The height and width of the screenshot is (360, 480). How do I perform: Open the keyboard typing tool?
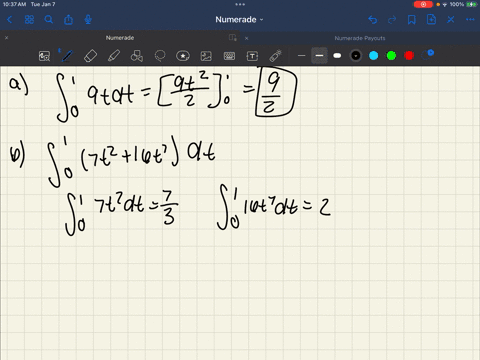pyautogui.click(x=229, y=56)
